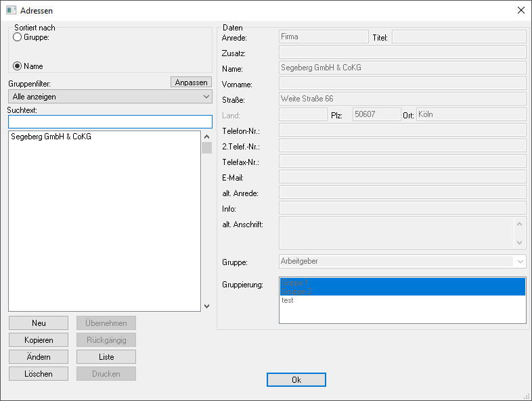Open the Gruppenfilter dropdown showing Alle anzeigen
This screenshot has width=532, height=401.
click(110, 97)
